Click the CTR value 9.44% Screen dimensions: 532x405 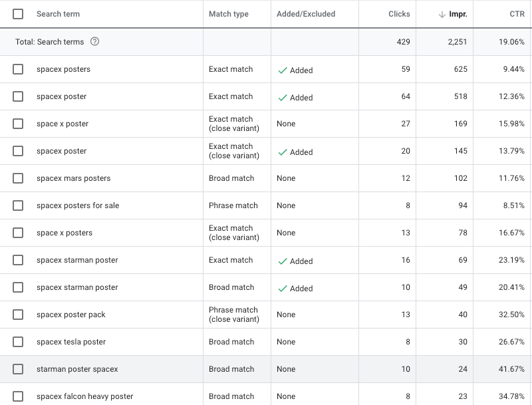pos(513,69)
